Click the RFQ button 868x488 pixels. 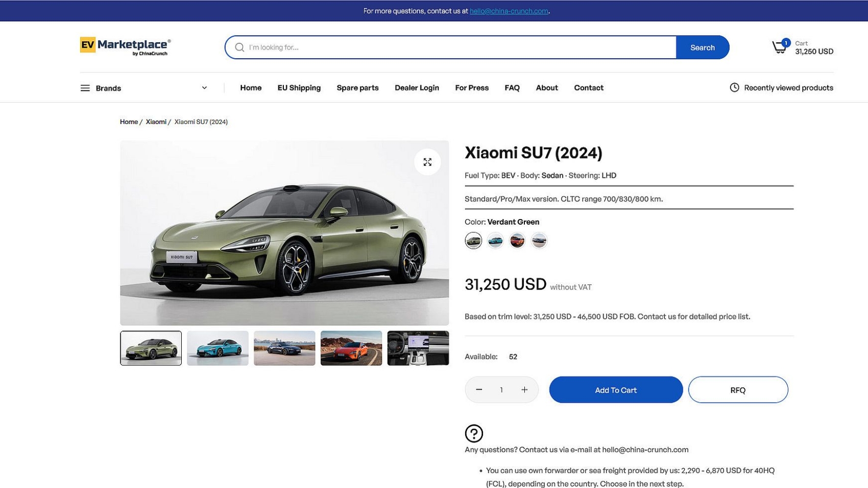(738, 390)
